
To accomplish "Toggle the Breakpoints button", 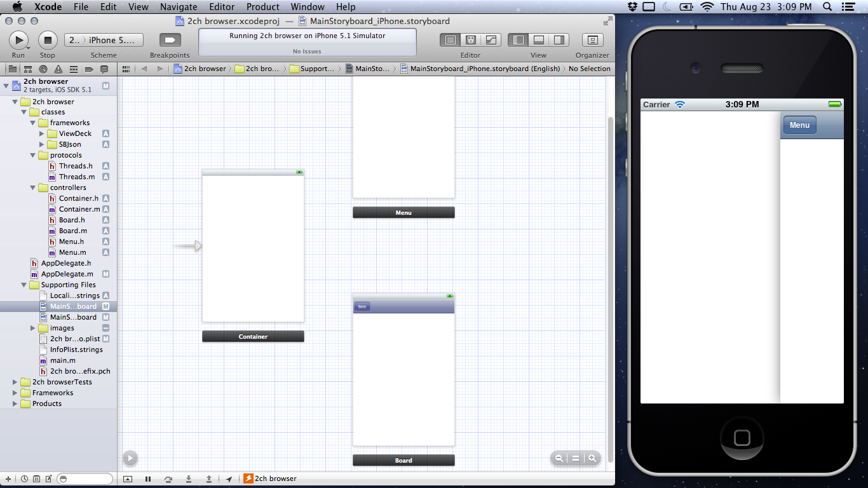I will click(x=170, y=41).
